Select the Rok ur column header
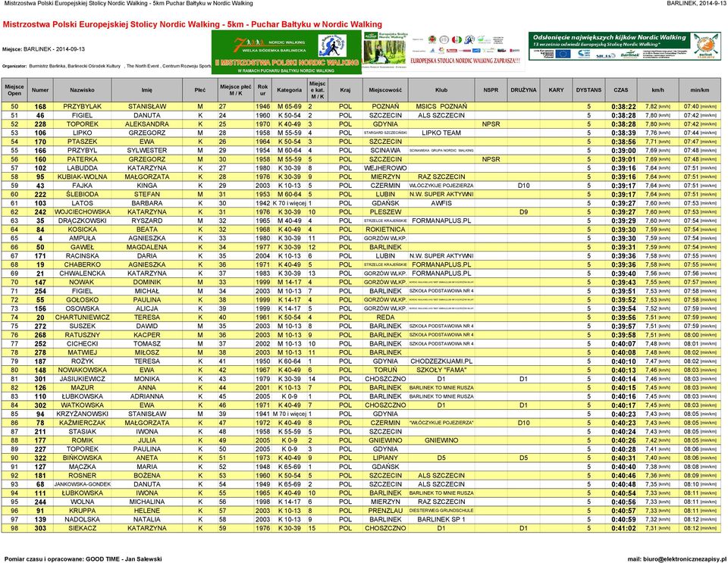 coord(263,90)
